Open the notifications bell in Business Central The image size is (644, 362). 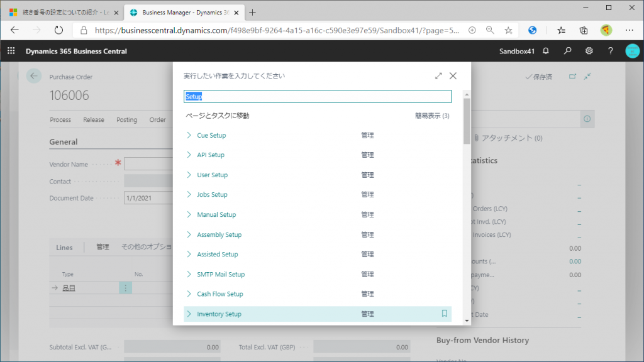pos(546,51)
